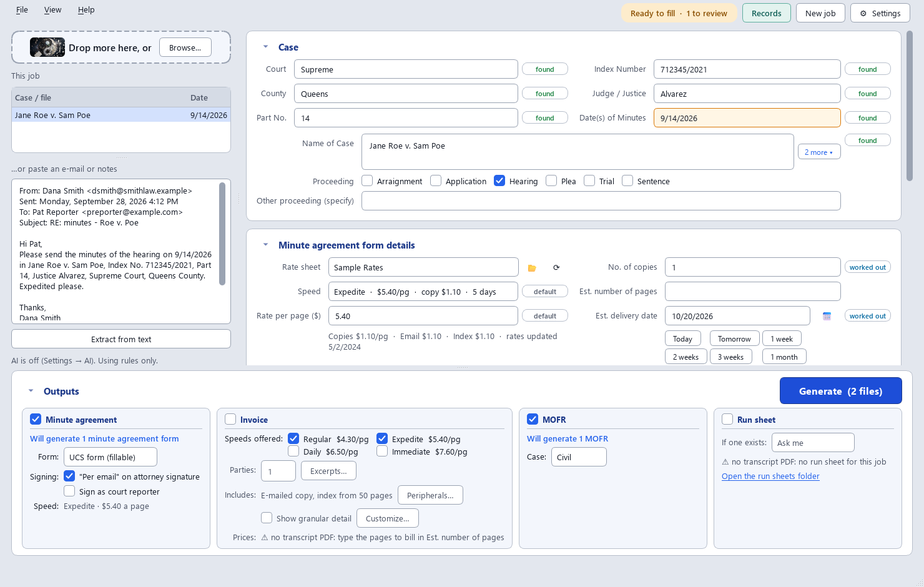Disable the MOFR output checkbox
This screenshot has height=587, width=924.
tap(533, 420)
